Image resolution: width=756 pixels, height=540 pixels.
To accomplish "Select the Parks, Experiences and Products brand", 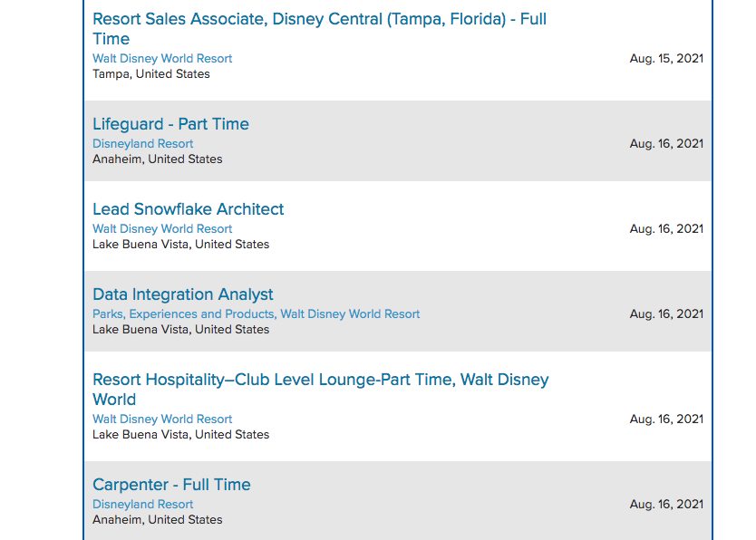I will [x=183, y=314].
